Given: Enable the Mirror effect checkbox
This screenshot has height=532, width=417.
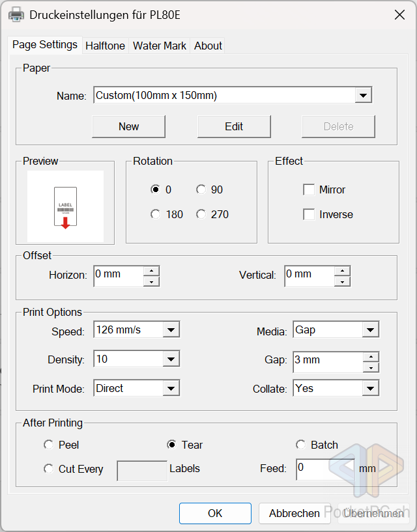Looking at the screenshot, I should tap(309, 189).
